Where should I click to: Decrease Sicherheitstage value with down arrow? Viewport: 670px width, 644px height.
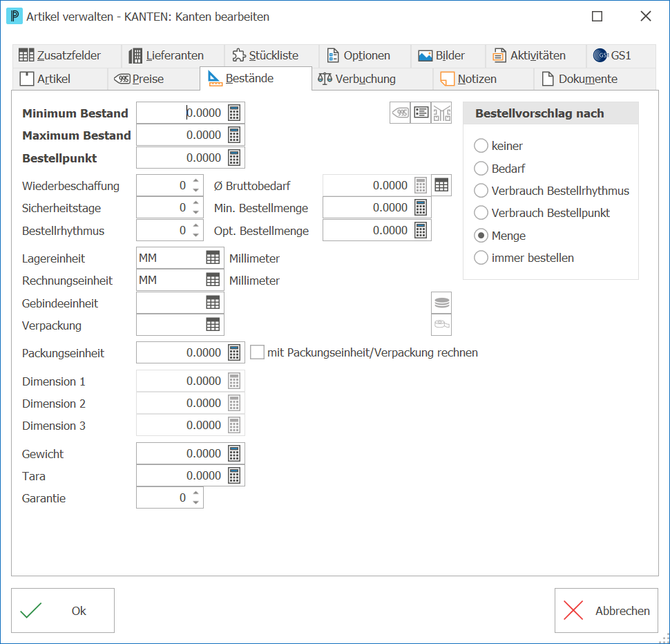pyautogui.click(x=195, y=212)
